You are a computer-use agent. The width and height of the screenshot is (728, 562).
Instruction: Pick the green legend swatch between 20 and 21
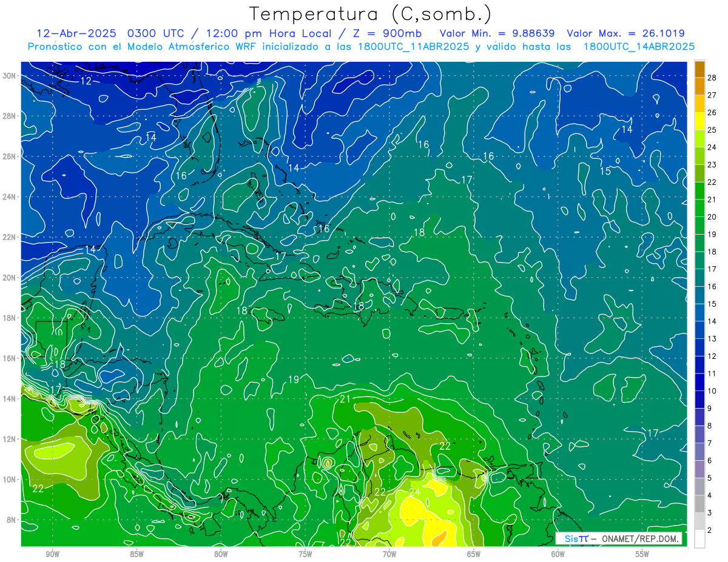[699, 208]
